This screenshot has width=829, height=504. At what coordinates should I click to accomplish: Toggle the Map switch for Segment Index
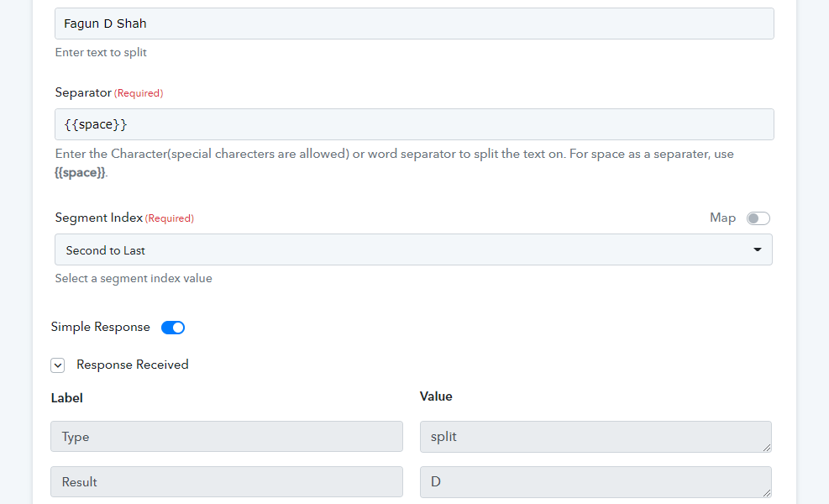(758, 218)
